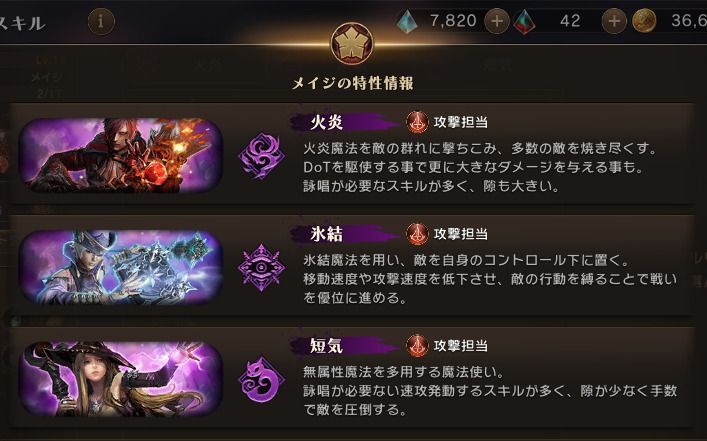
Task: Select the purple flame 火炎 trait emblem
Action: [x=261, y=156]
